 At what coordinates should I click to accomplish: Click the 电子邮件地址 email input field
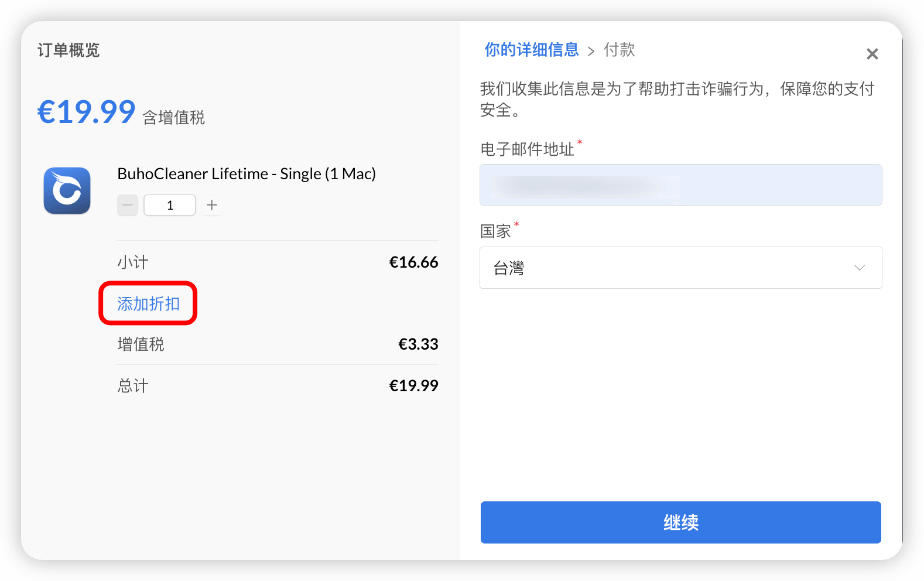pyautogui.click(x=681, y=185)
